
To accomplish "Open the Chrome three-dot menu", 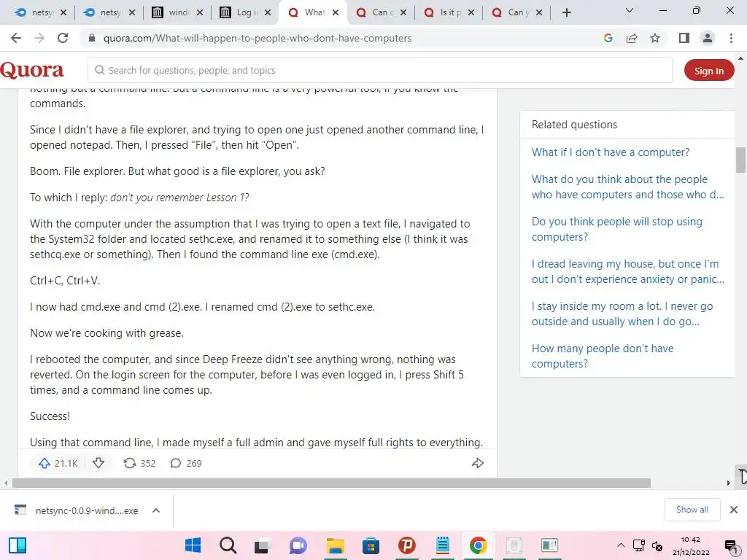I will 731,38.
